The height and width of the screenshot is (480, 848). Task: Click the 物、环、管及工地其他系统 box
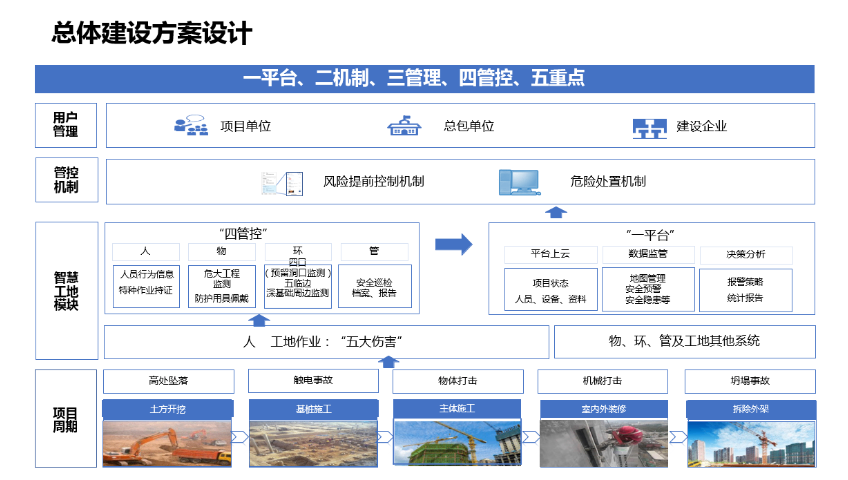[x=684, y=341]
